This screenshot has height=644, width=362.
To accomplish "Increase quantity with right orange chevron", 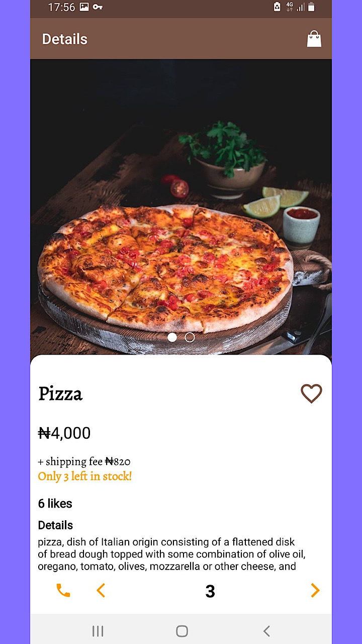I will [315, 590].
